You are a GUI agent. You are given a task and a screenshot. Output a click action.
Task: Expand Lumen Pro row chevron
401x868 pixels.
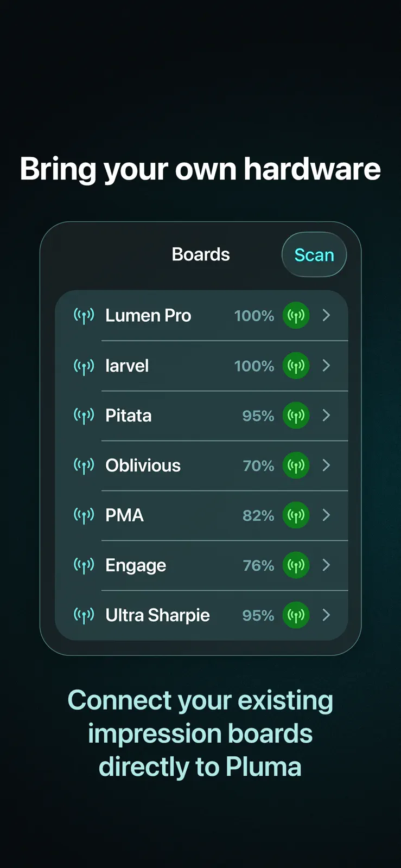[326, 315]
